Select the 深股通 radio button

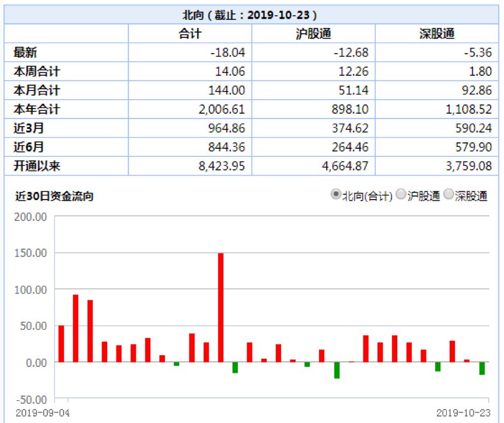tap(449, 194)
